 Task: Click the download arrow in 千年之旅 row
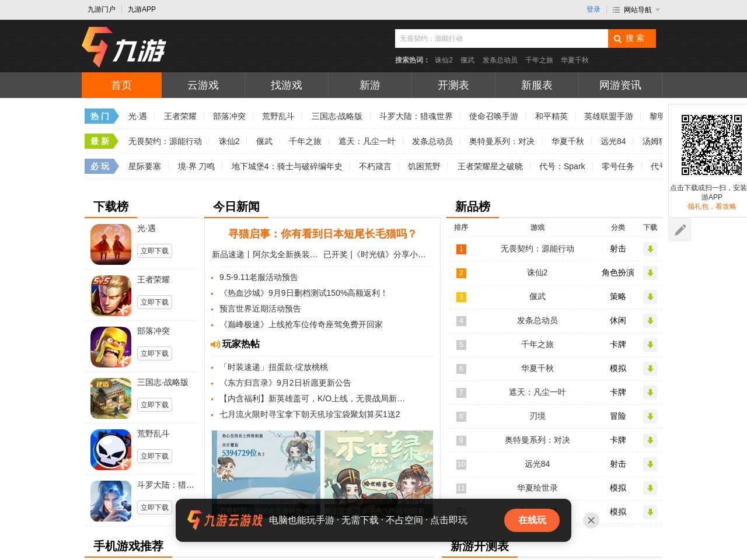coord(650,345)
